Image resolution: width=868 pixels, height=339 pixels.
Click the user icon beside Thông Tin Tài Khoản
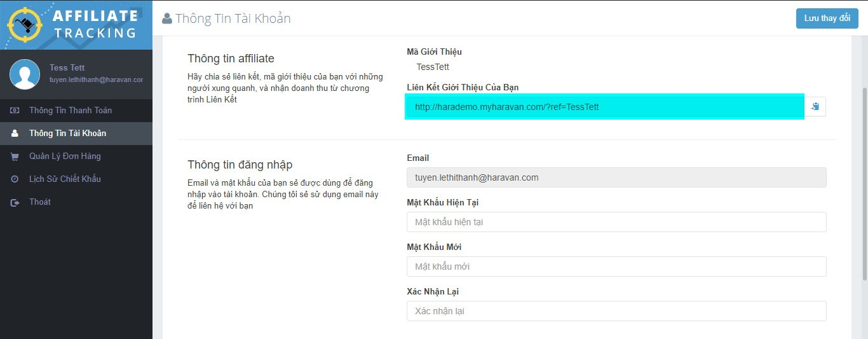tap(15, 134)
